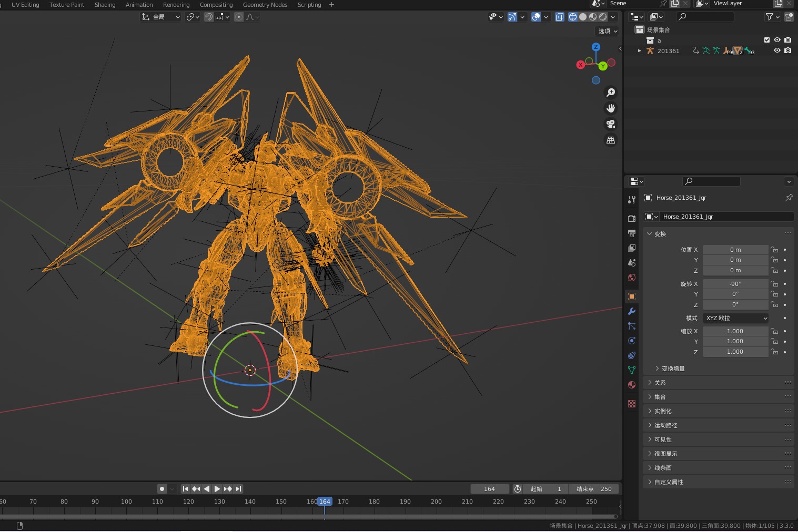Toggle proportional editing in viewport header
Screen dimensions: 798x532
(239, 17)
